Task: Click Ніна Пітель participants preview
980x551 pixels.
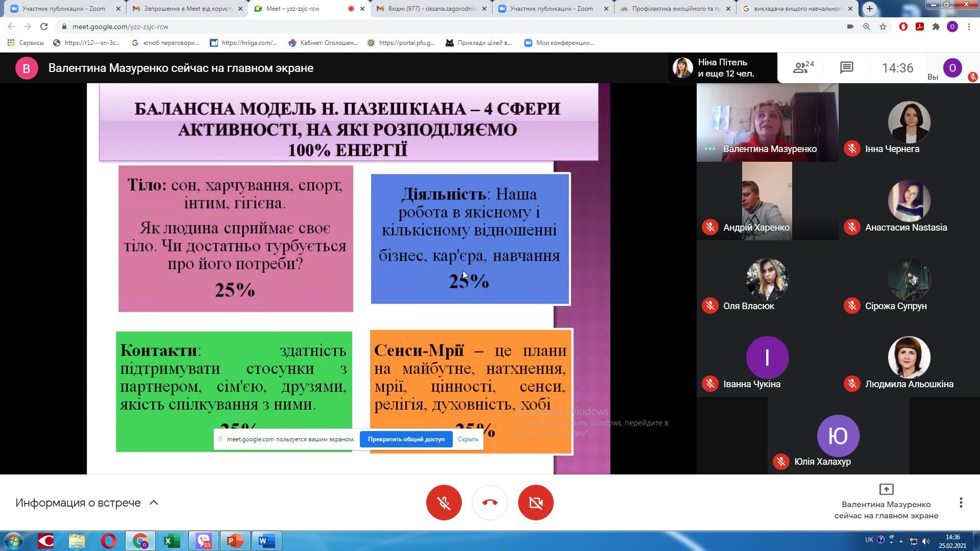Action: 722,68
